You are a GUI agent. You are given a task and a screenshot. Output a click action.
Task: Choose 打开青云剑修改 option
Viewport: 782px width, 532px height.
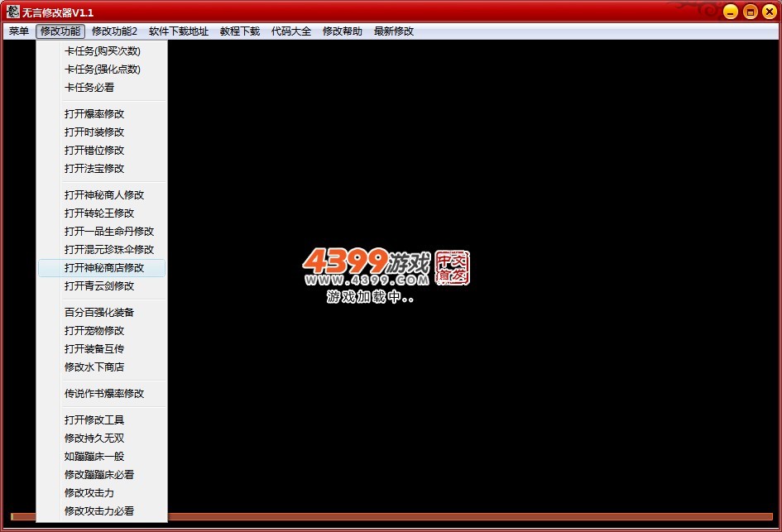pyautogui.click(x=102, y=286)
